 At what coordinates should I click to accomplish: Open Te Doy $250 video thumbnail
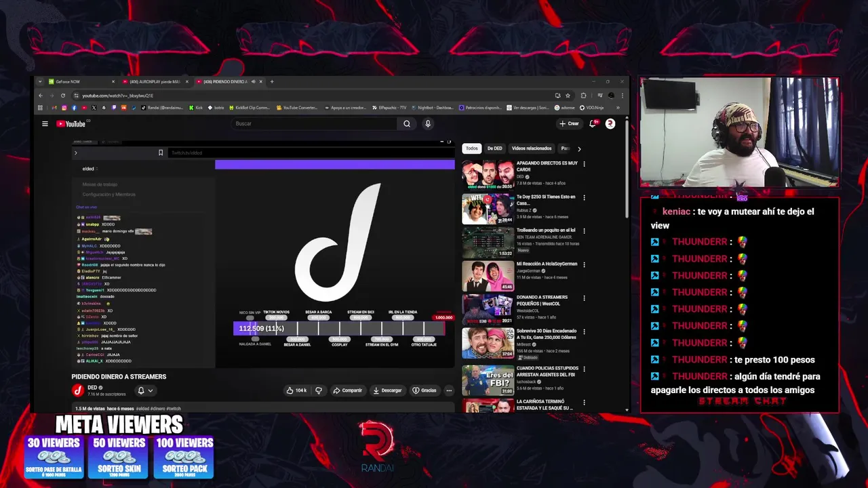click(x=488, y=209)
